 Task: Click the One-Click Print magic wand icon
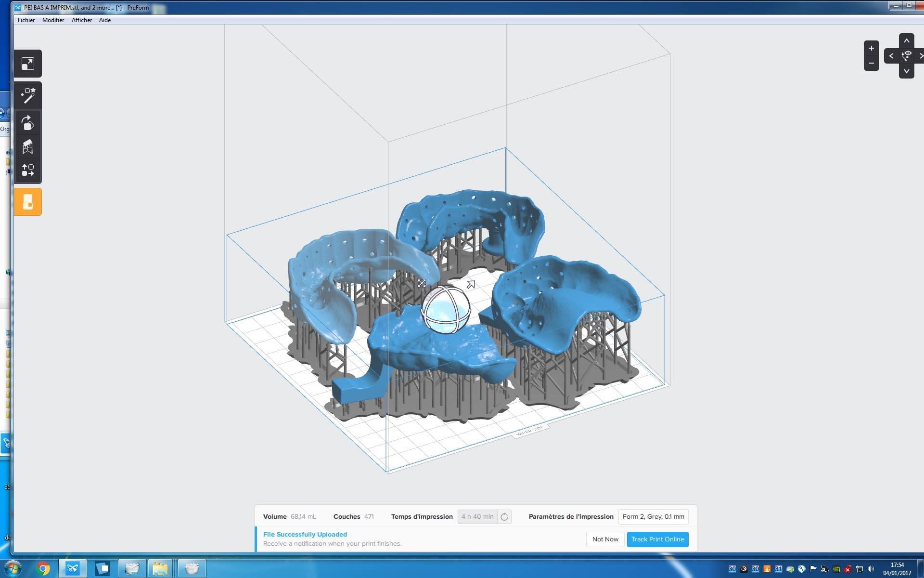point(27,95)
